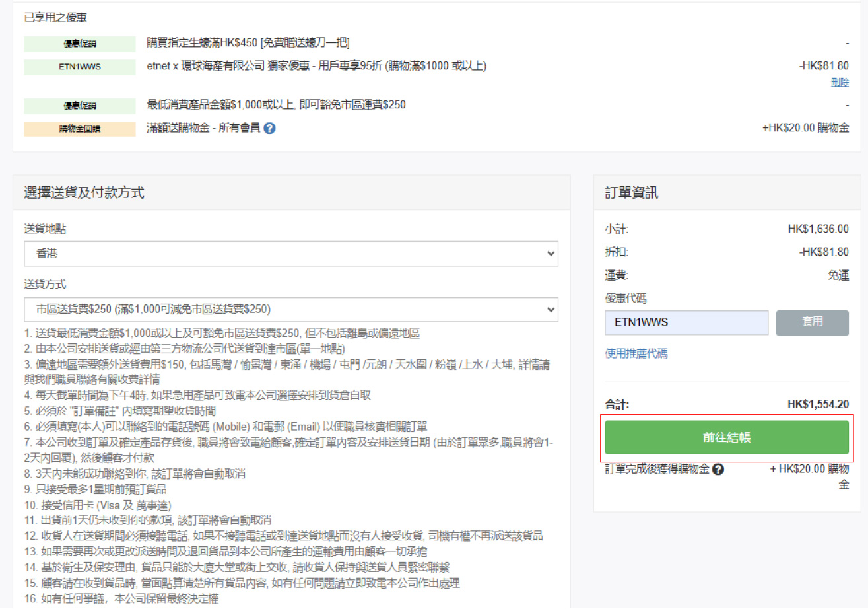Click the 選擇送貨及付款方式 panel header

coord(84,193)
